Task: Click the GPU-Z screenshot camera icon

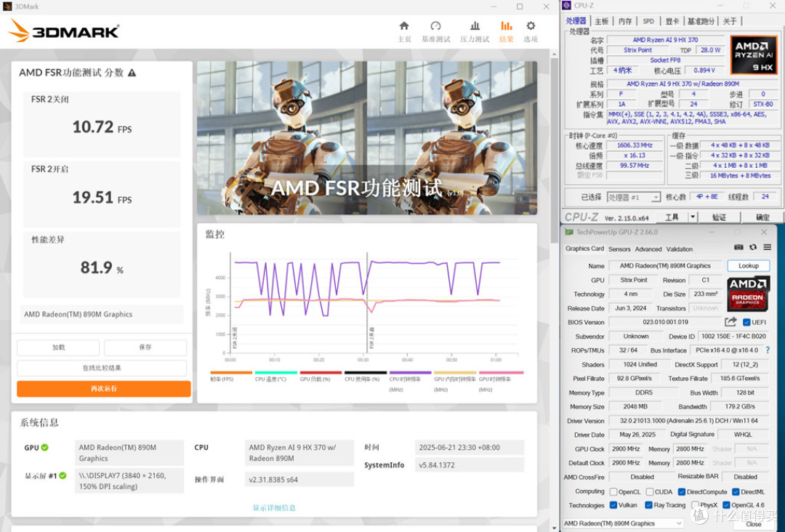Action: (x=738, y=247)
